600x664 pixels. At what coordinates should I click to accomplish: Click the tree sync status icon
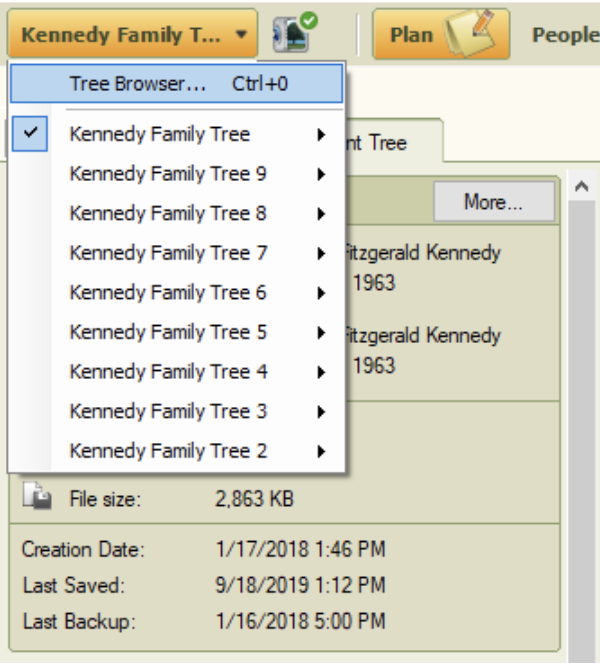[295, 33]
